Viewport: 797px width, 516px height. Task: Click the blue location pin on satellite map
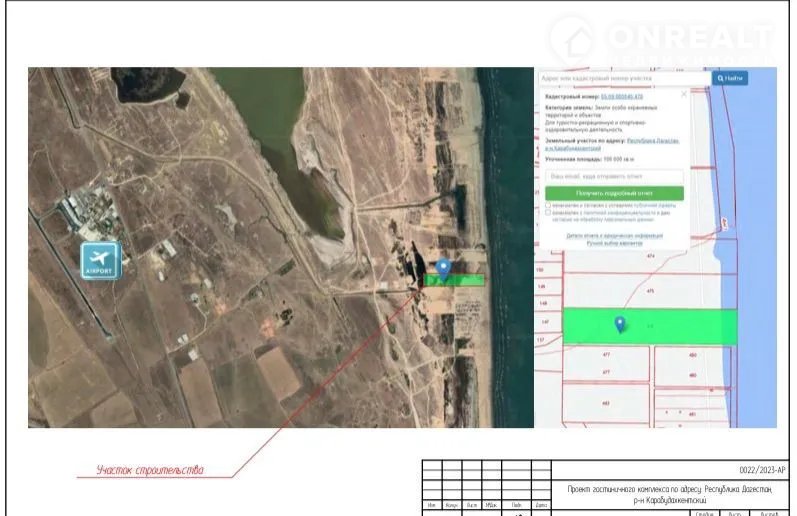[444, 267]
